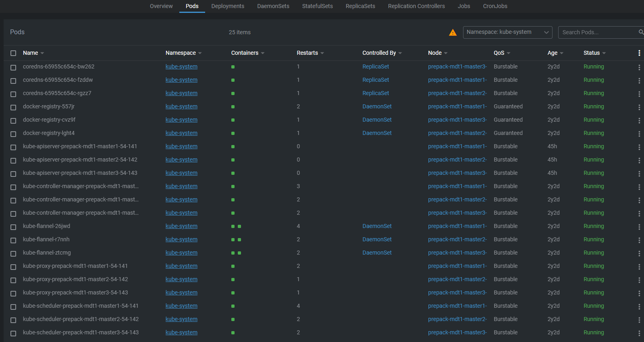644x342 pixels.
Task: Open the Jobs tab
Action: 464,6
